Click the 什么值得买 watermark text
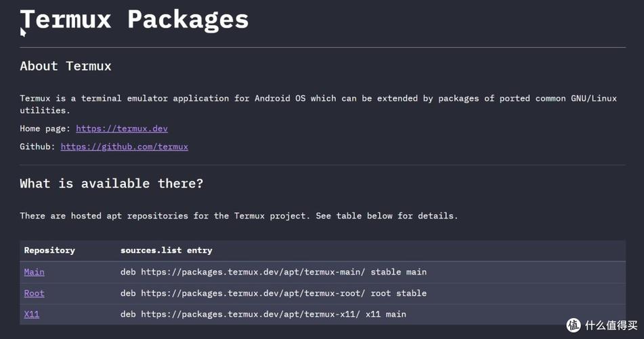 611,325
